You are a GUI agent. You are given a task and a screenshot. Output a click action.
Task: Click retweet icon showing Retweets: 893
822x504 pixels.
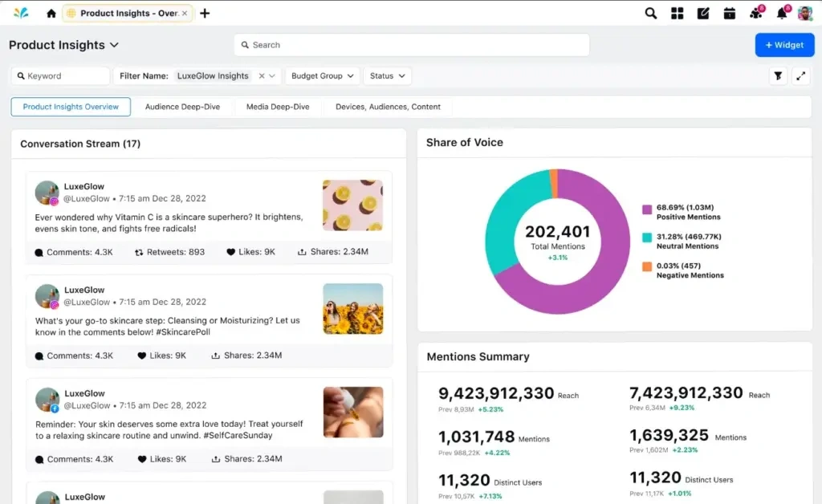(x=139, y=253)
